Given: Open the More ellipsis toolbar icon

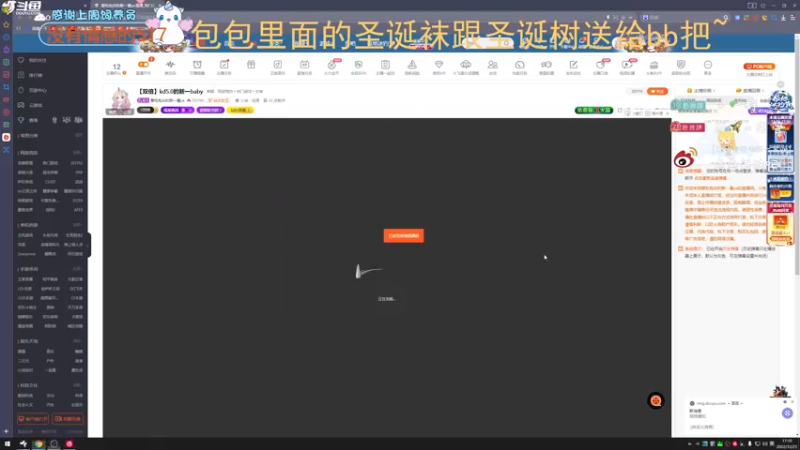Looking at the screenshot, I should tap(708, 65).
